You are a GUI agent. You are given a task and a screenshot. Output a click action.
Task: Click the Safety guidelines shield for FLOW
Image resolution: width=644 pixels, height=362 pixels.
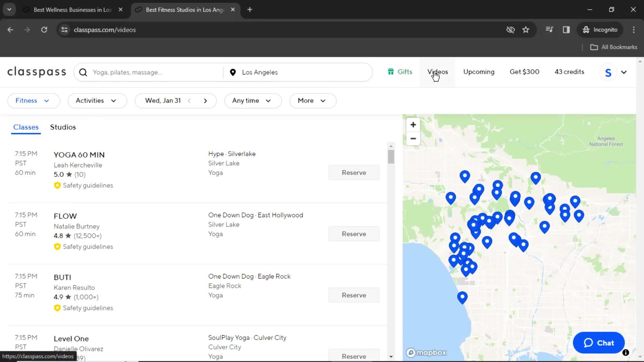click(x=57, y=247)
